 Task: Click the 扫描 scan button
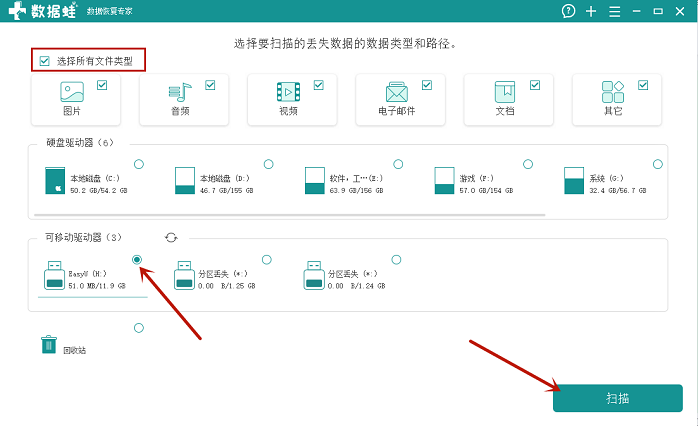coord(618,398)
